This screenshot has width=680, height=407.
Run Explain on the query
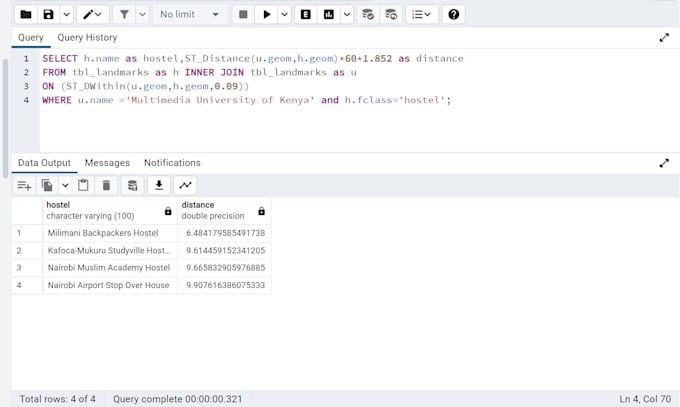[306, 14]
